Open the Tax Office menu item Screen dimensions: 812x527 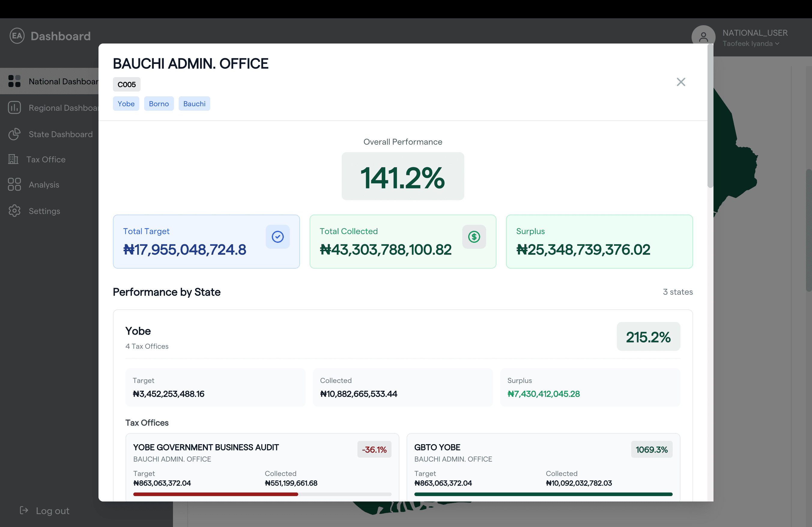46,159
